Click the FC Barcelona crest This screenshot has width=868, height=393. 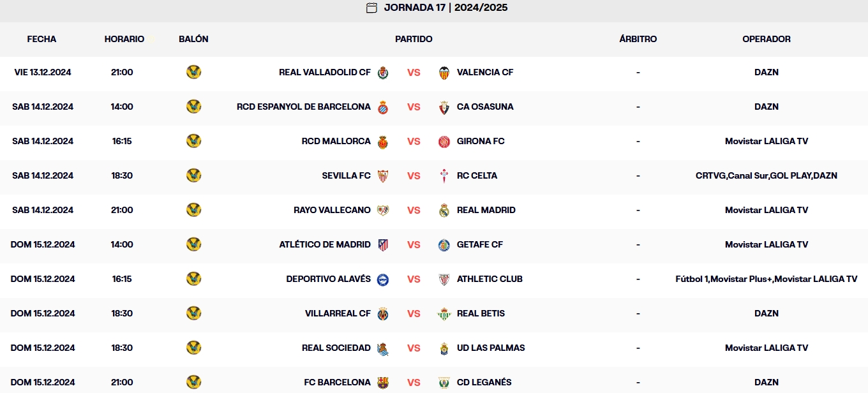tap(383, 382)
